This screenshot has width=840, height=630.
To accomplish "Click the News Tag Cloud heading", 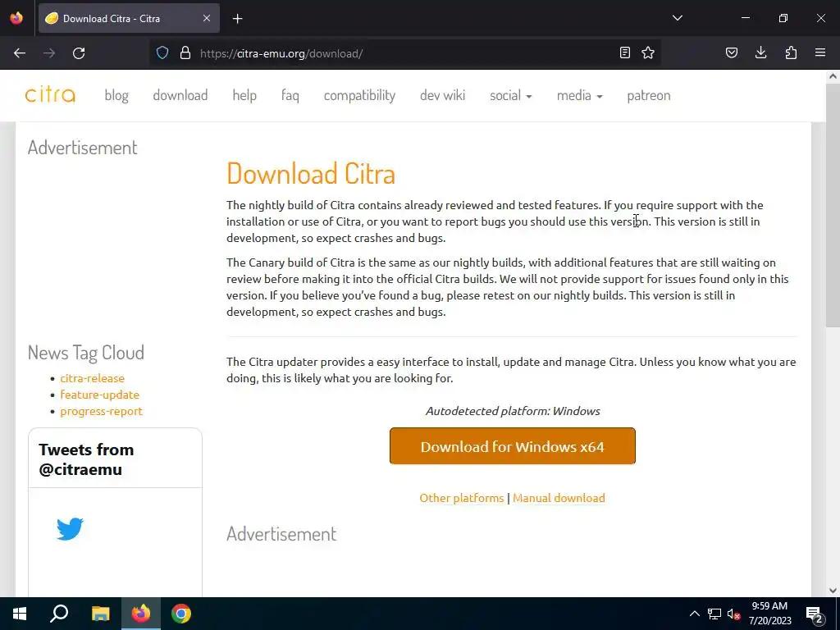I will point(85,353).
